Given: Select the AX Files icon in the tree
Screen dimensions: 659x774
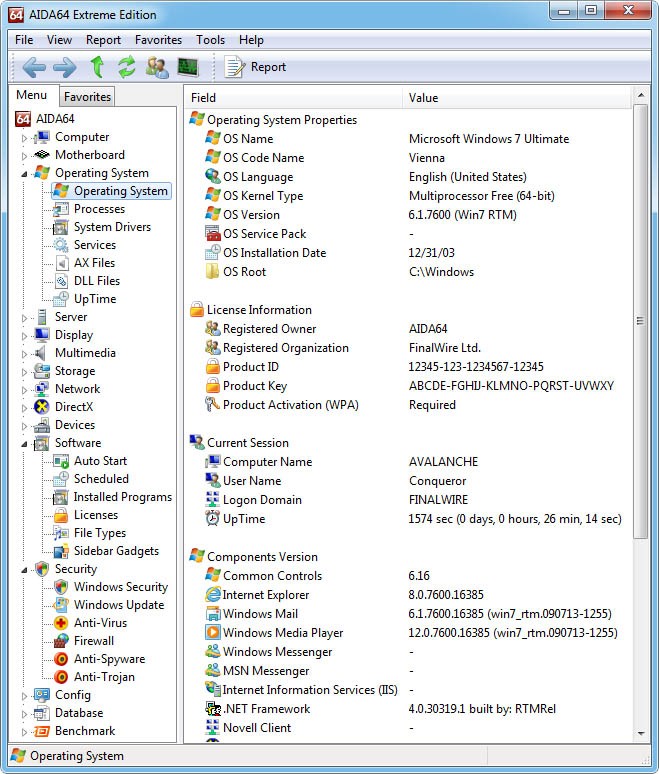Looking at the screenshot, I should 61,263.
